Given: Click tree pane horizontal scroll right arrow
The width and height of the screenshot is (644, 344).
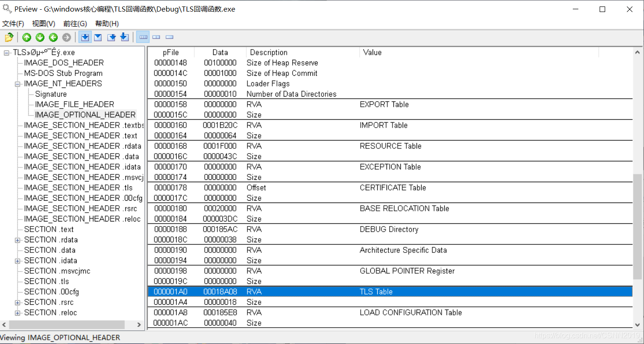Looking at the screenshot, I should point(140,325).
